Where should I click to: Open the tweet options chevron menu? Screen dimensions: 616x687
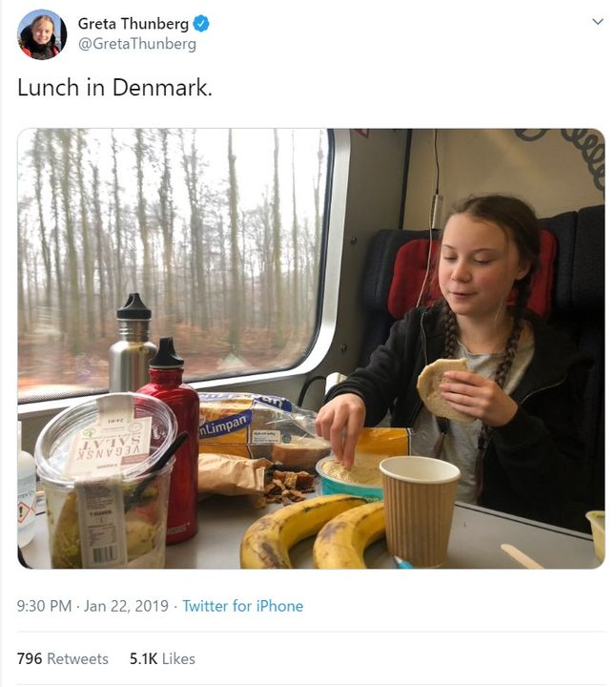click(598, 22)
